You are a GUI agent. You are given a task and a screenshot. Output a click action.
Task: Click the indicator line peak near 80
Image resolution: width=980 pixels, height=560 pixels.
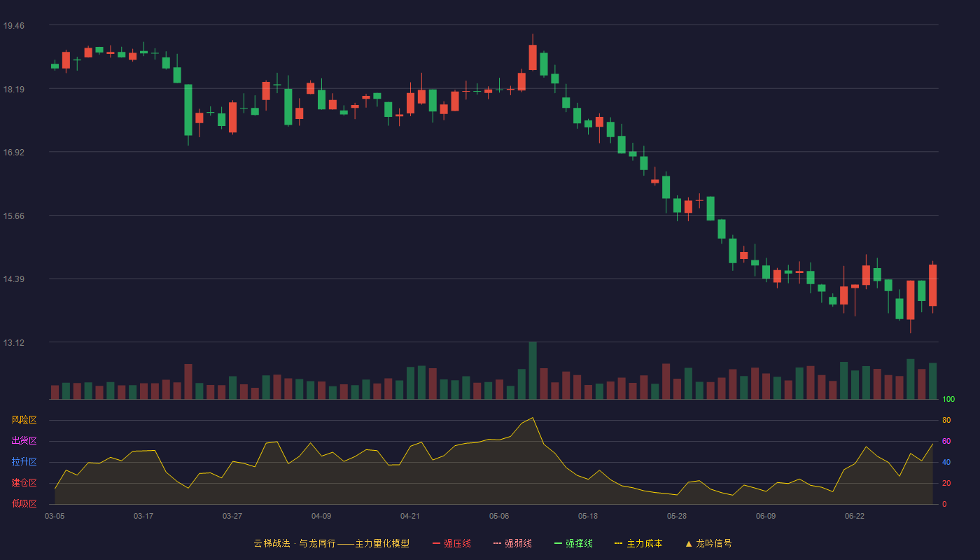(533, 418)
